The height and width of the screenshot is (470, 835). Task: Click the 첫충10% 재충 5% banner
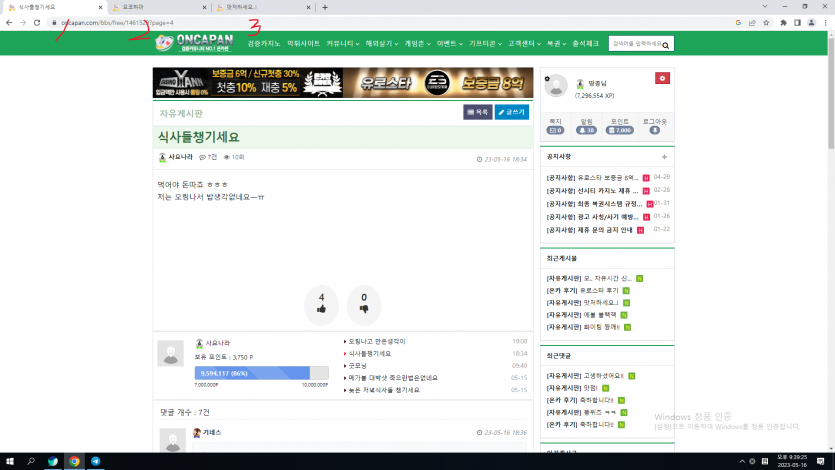click(x=248, y=83)
